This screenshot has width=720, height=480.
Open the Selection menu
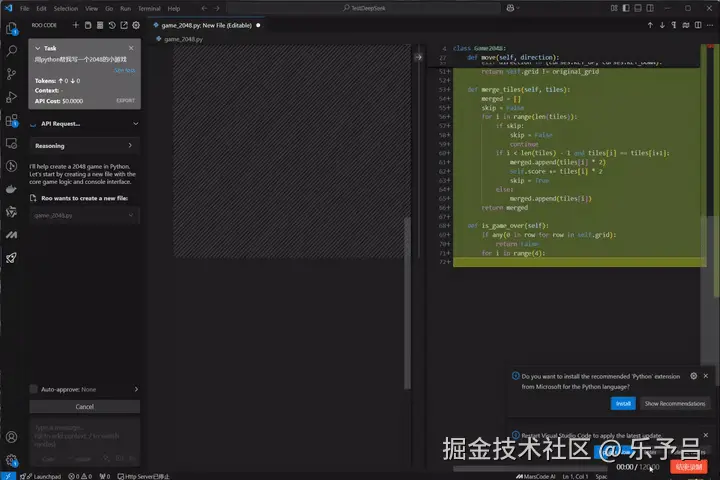coord(66,8)
